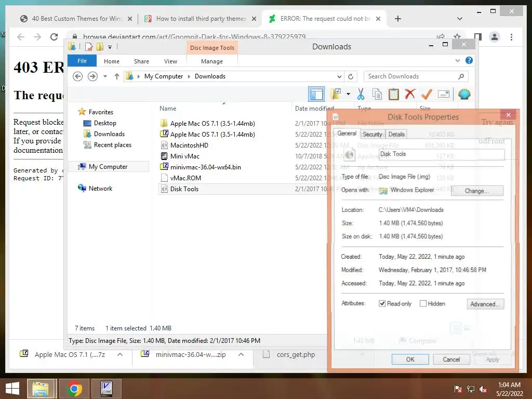Select Recent places in sidebar
The width and height of the screenshot is (532, 399).
(x=112, y=145)
